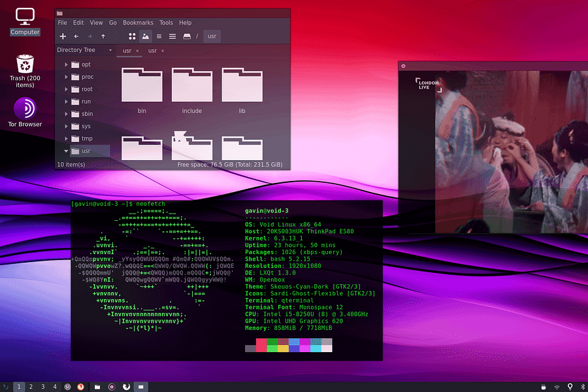Launch Tor Browser from the desktop
Viewport: 588px width, 392px height.
pos(25,108)
